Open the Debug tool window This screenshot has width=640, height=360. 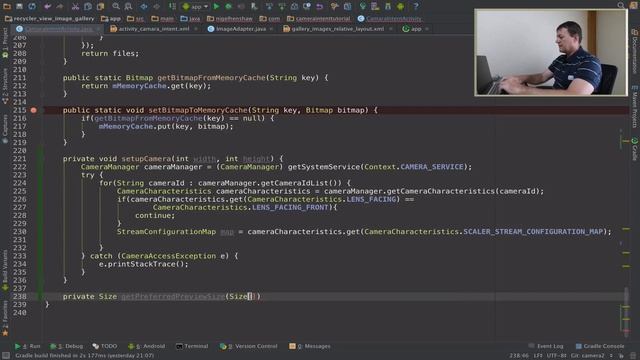pyautogui.click(x=67, y=346)
